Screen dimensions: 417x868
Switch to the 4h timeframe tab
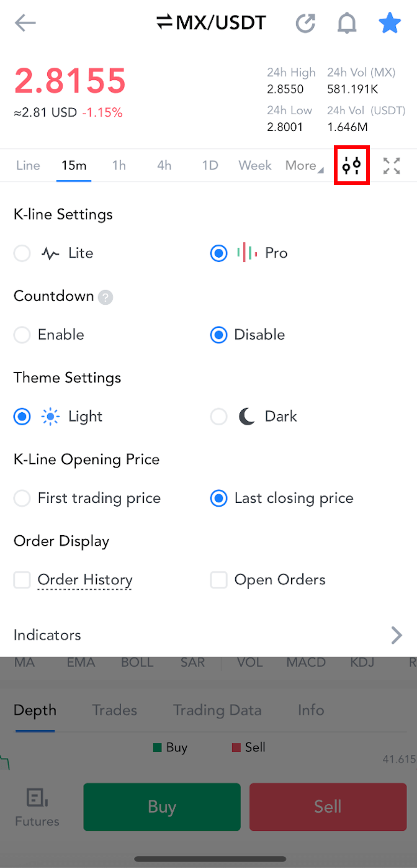pos(164,166)
